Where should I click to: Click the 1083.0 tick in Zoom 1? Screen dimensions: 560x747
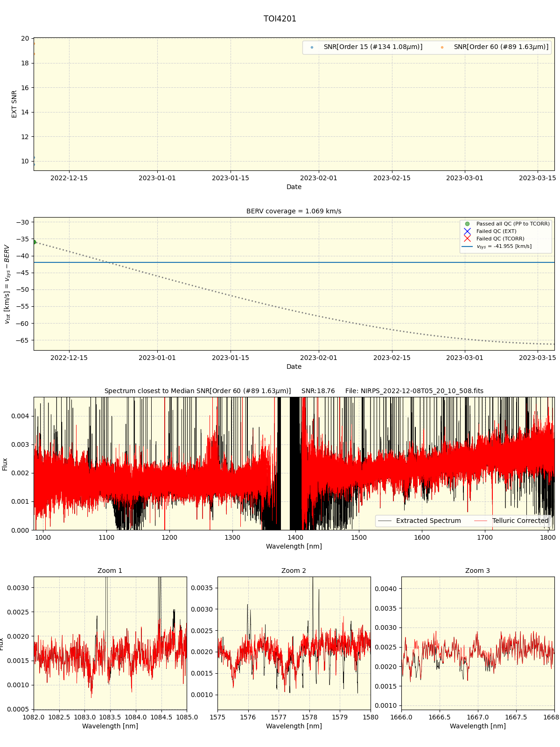[x=84, y=718]
